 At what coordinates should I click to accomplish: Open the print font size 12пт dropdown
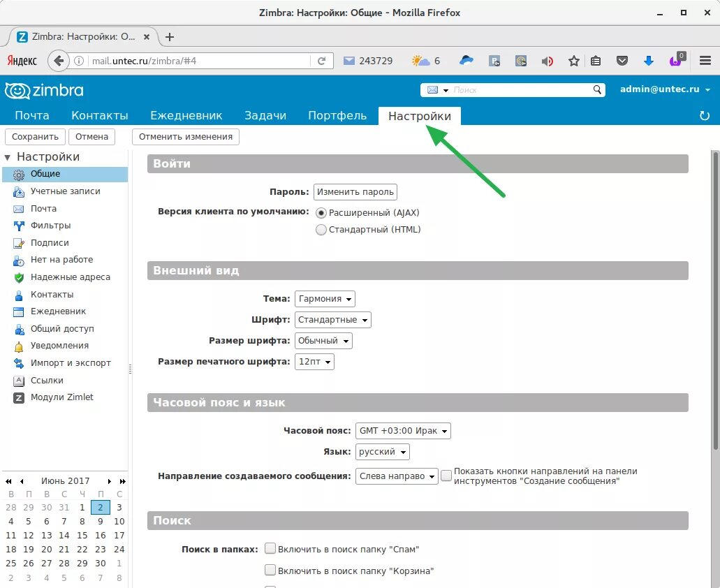tap(314, 362)
